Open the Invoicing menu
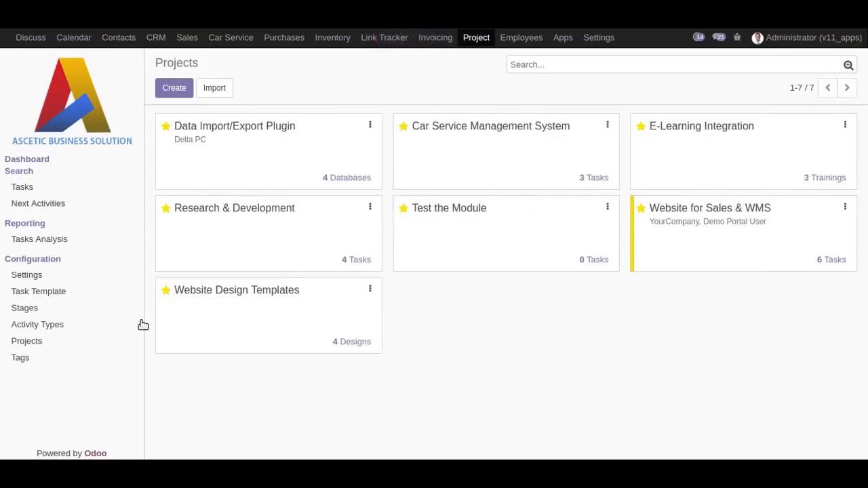This screenshot has width=868, height=488. click(435, 37)
